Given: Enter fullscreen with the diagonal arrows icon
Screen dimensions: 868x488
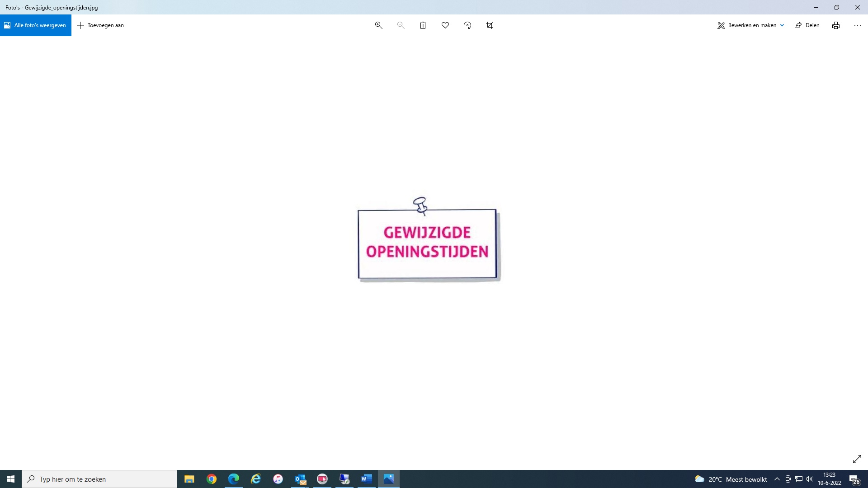Looking at the screenshot, I should tap(857, 459).
